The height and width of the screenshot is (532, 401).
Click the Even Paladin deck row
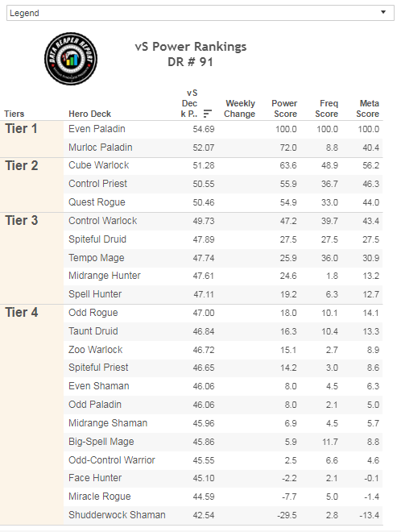[x=223, y=129]
